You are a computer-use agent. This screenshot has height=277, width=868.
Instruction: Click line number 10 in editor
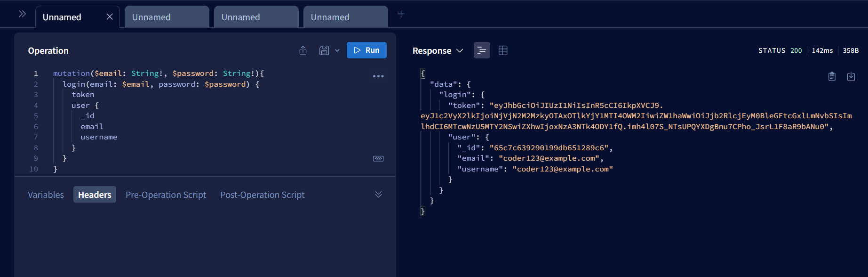pyautogui.click(x=34, y=169)
